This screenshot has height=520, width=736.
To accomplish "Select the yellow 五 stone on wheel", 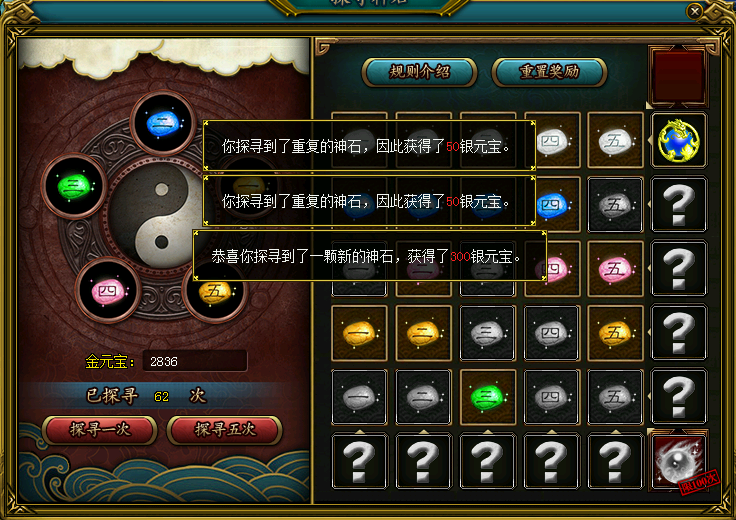I will coord(215,291).
